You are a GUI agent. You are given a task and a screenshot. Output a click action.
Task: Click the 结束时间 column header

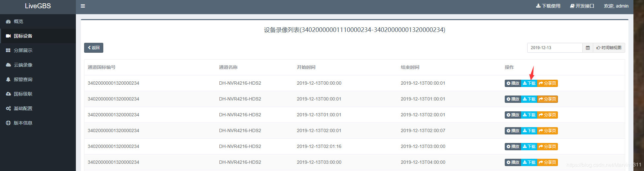410,67
